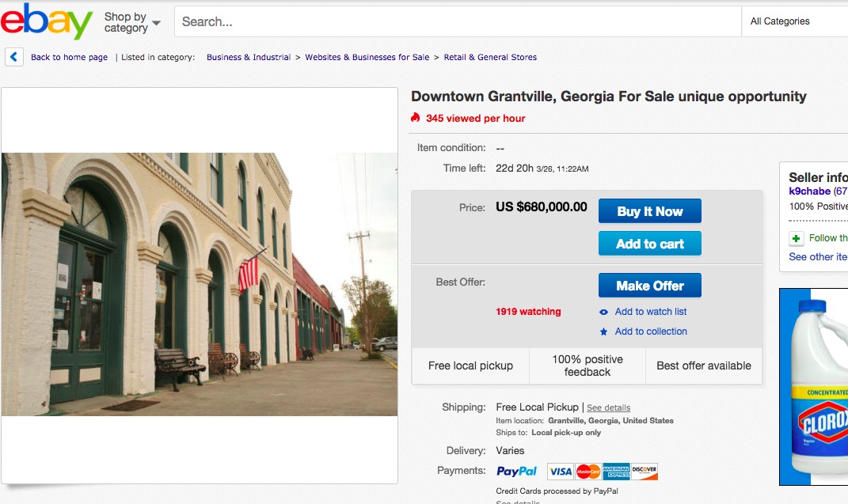Click the back arrow icon
Image resolution: width=848 pixels, height=504 pixels.
click(14, 57)
